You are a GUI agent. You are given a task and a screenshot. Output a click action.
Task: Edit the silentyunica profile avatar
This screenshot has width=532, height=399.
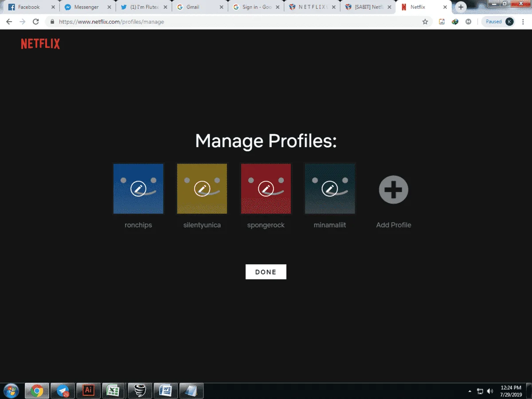202,189
